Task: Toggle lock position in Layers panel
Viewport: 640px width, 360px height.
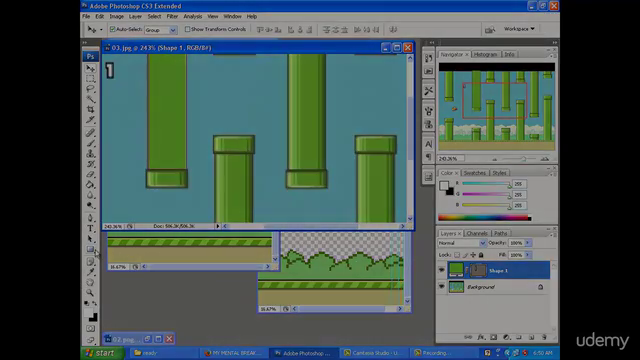Action: [473, 255]
